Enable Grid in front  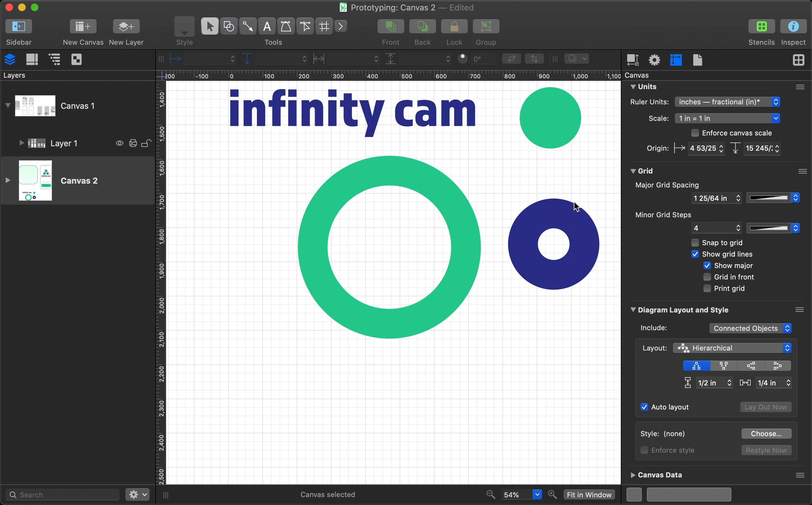click(707, 277)
